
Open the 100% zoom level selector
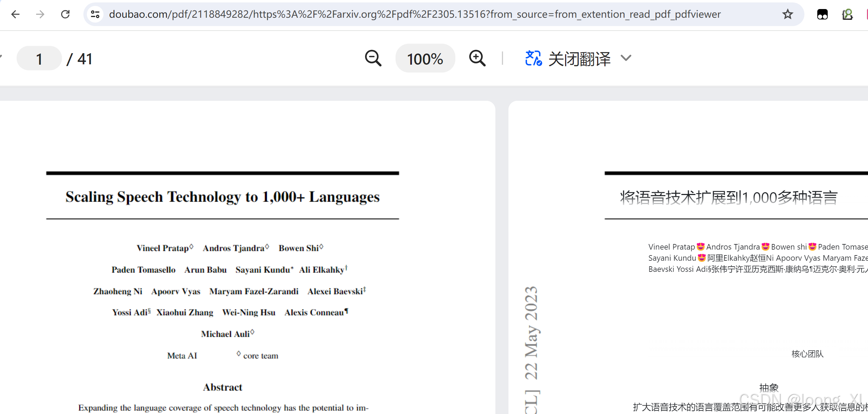(425, 59)
